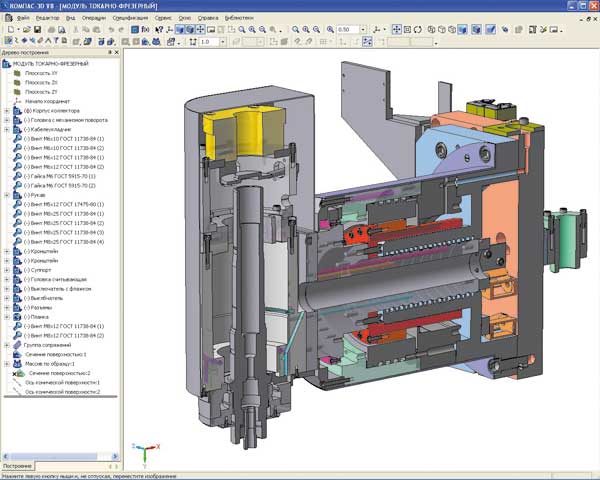Screen dimensions: 600x480
Task: Select Суппорт item in the tree
Action: click(41, 269)
